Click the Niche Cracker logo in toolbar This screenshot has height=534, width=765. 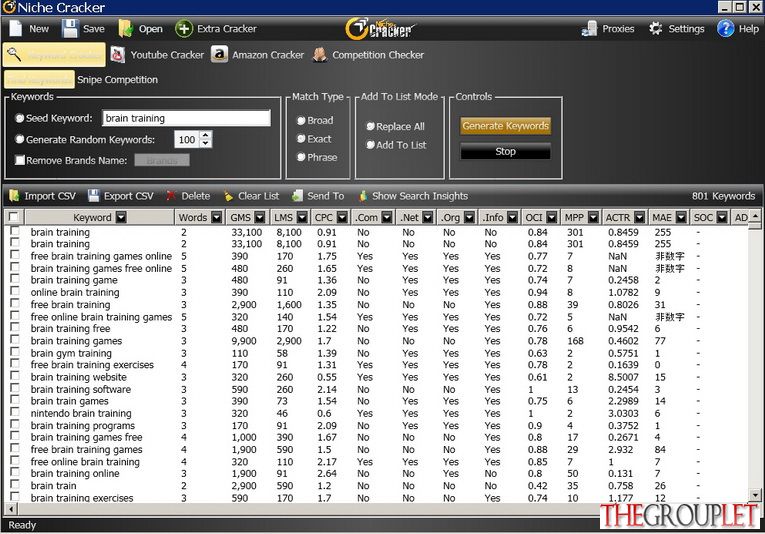coord(381,29)
